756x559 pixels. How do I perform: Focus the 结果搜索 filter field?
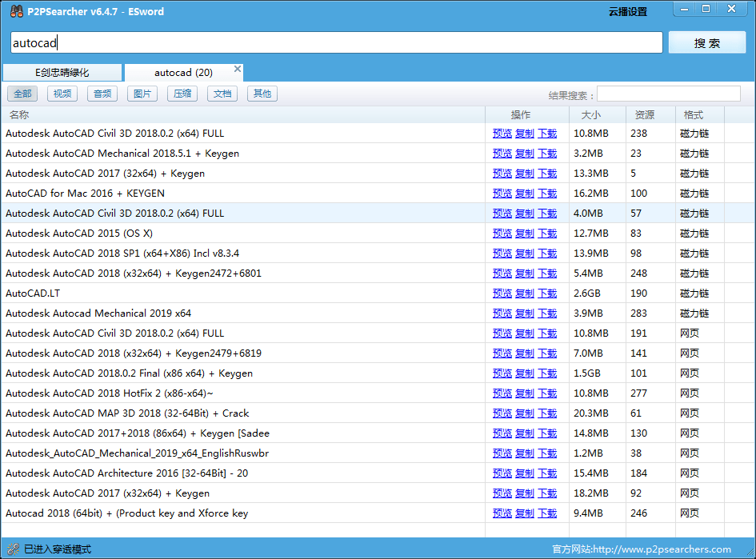668,94
